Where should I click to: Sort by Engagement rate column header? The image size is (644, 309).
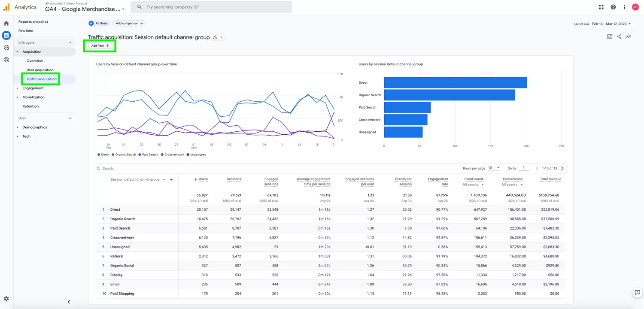(x=438, y=182)
